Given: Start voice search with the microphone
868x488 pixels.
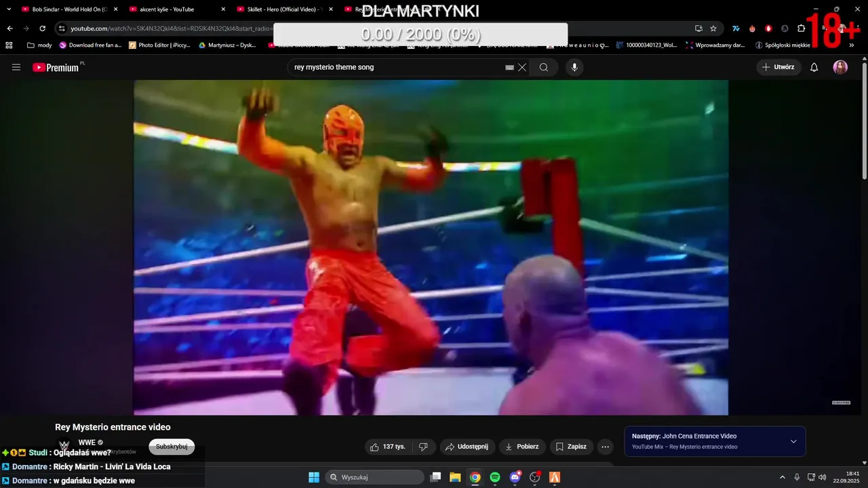Looking at the screenshot, I should (x=574, y=67).
